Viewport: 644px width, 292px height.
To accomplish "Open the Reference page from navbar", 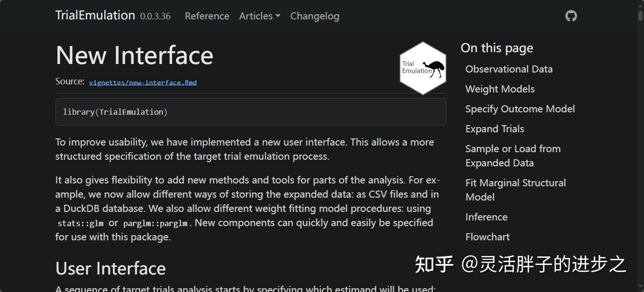I will pos(207,16).
